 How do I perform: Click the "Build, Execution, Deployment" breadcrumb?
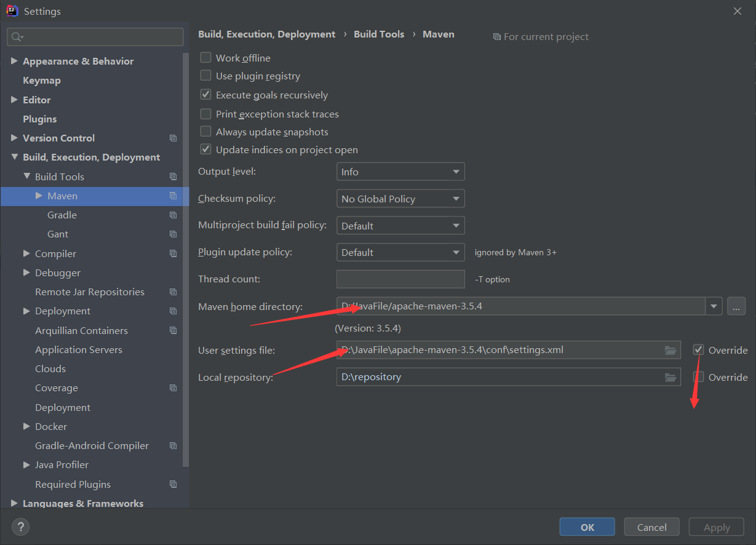[x=266, y=34]
